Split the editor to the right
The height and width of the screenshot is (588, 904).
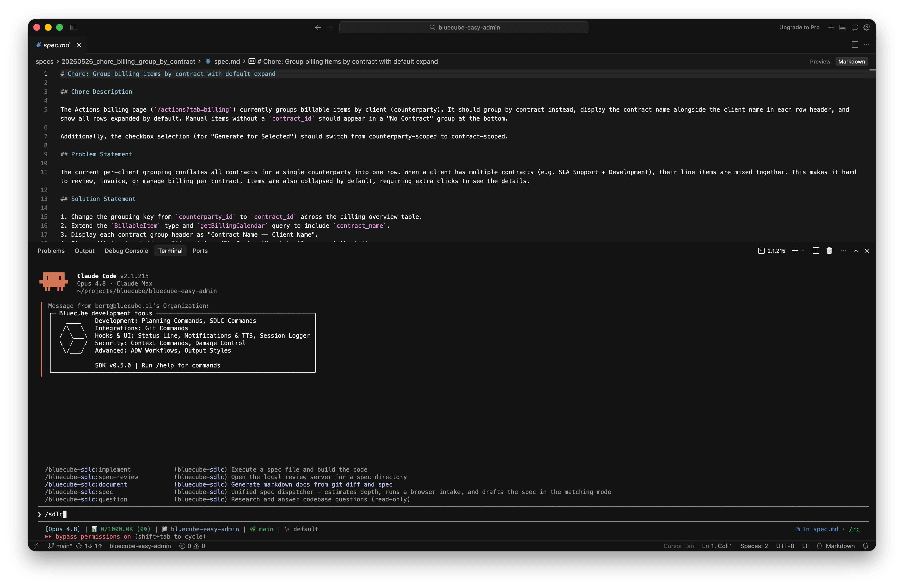click(855, 45)
